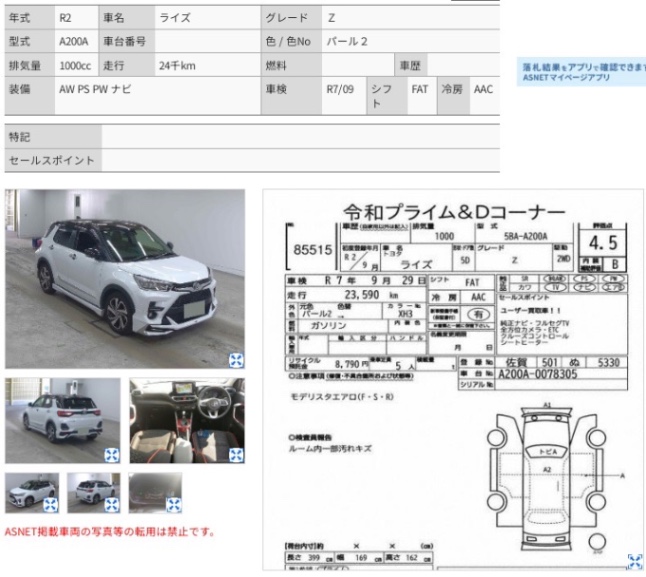Screen dimensions: 646x577
Task: Enlarge the rear-view car photo
Action: click(112, 455)
